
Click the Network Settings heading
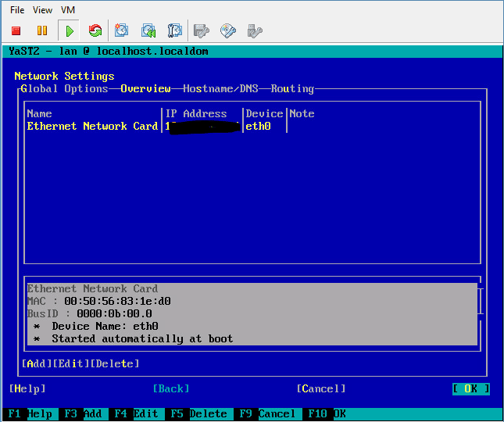64,76
